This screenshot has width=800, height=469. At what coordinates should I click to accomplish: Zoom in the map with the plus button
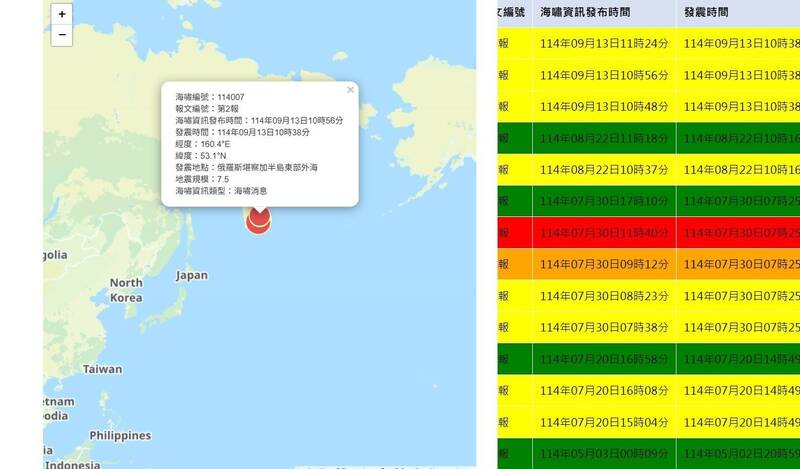(62, 14)
